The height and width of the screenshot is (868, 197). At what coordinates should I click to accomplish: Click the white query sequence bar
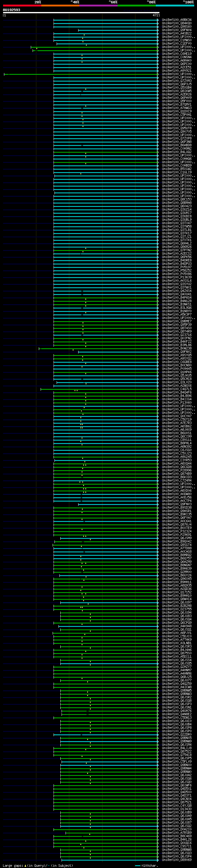coord(81,12)
